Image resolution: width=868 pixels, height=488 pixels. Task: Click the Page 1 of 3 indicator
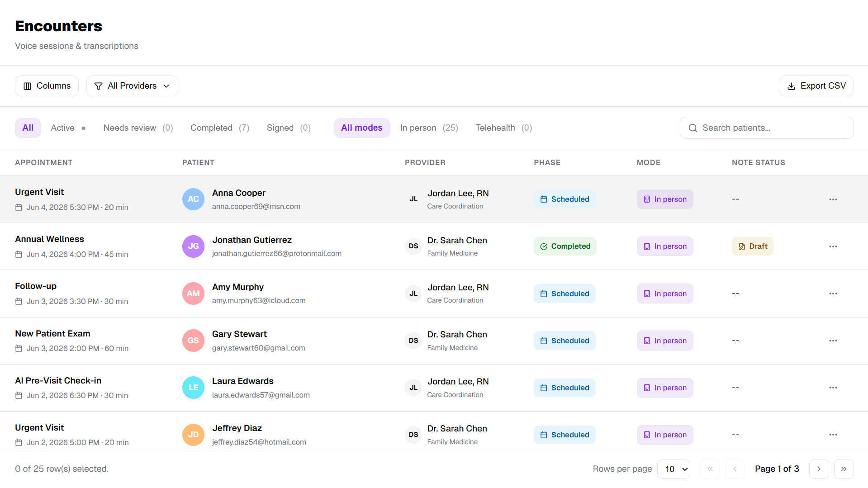click(777, 469)
